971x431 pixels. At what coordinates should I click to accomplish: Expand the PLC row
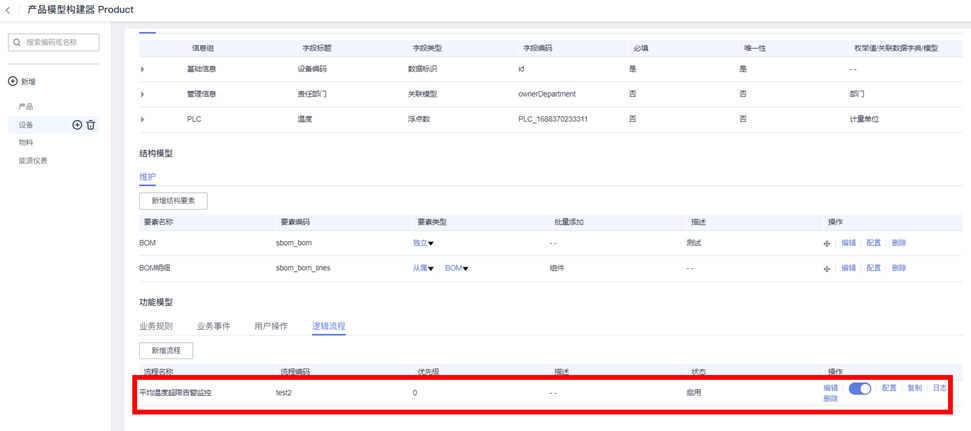click(142, 119)
